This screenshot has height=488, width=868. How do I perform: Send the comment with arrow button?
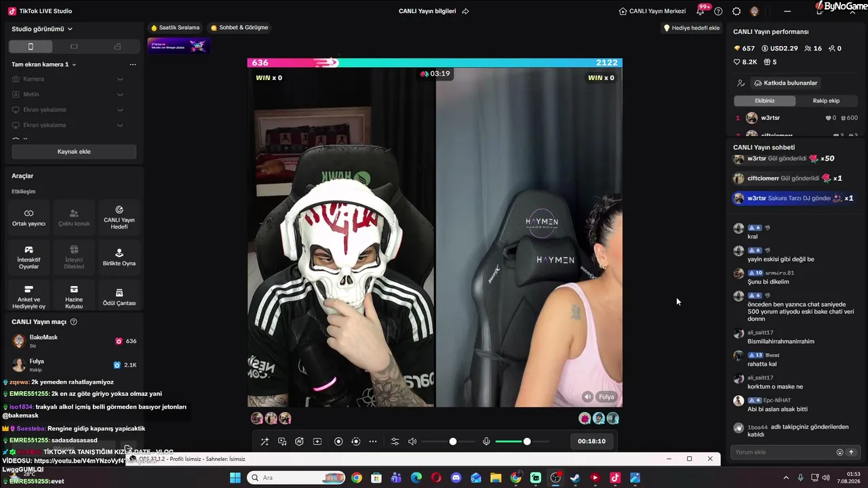click(x=851, y=452)
